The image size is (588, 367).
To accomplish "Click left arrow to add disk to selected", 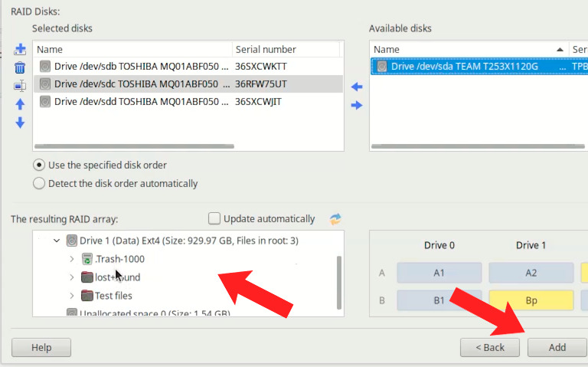I will pyautogui.click(x=357, y=87).
